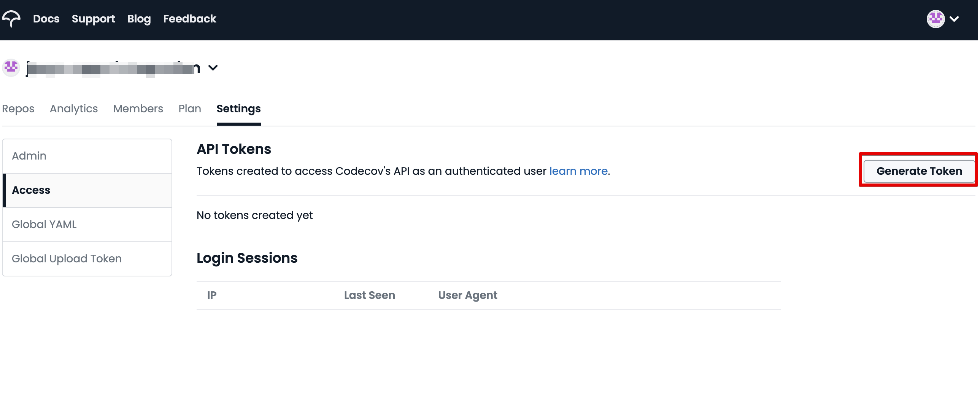Viewport: 980px width, 412px height.
Task: Click the organization avatar beside account name
Action: (11, 68)
